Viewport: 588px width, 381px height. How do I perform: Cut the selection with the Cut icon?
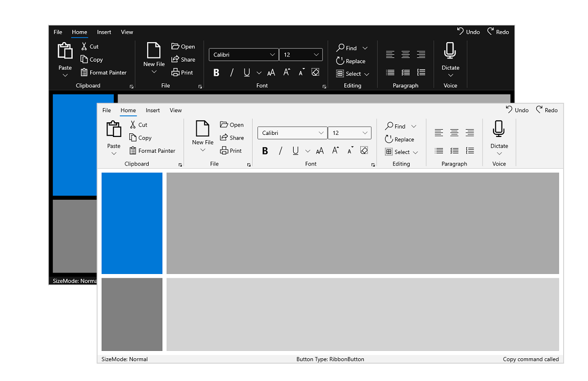click(x=139, y=125)
